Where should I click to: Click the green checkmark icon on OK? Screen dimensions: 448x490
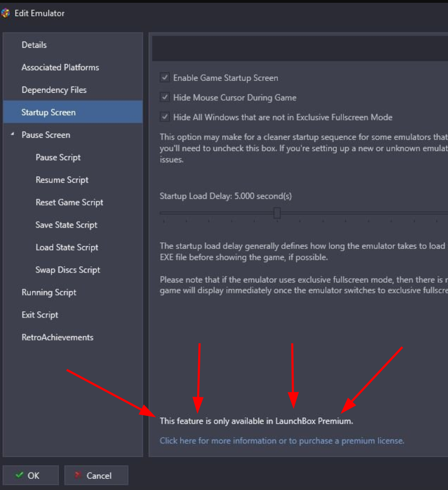pos(19,475)
